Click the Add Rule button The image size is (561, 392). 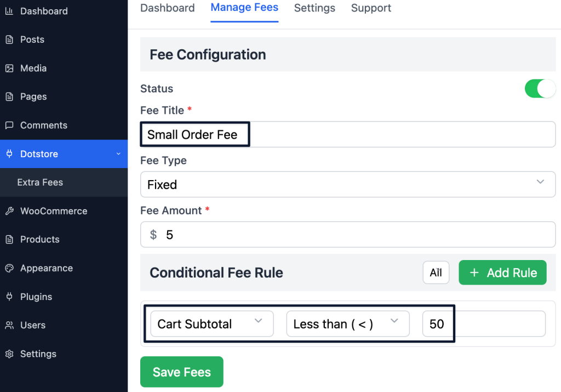(502, 272)
